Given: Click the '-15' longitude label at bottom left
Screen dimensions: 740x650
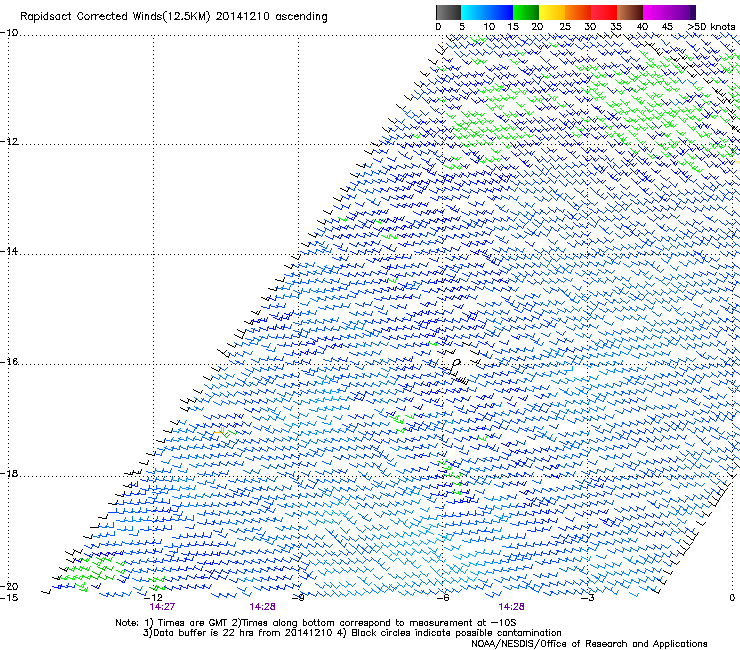Looking at the screenshot, I should (9, 598).
